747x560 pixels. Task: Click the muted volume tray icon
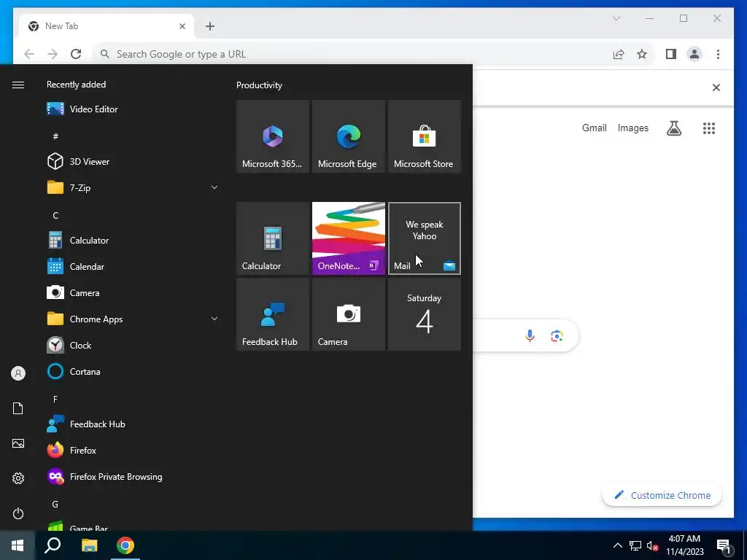tap(653, 545)
